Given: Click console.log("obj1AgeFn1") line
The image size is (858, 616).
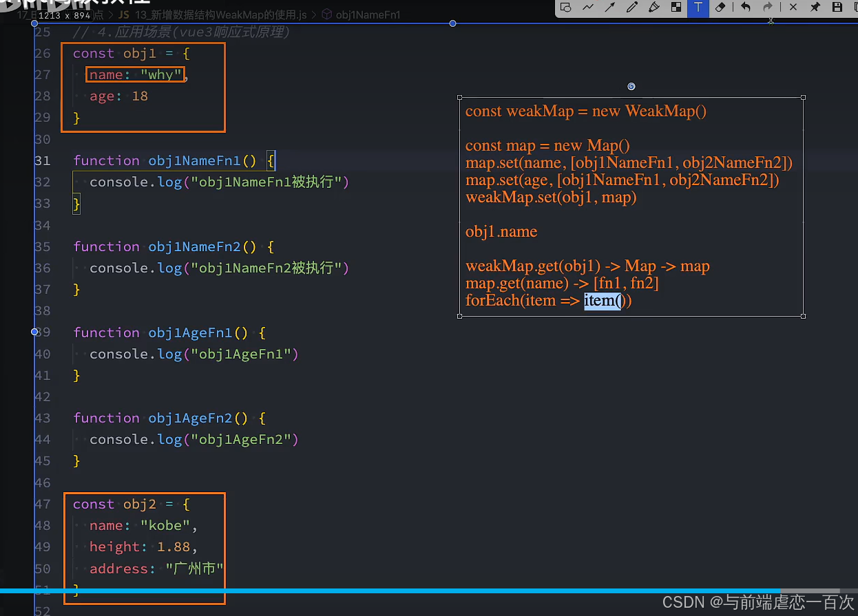Looking at the screenshot, I should point(194,354).
